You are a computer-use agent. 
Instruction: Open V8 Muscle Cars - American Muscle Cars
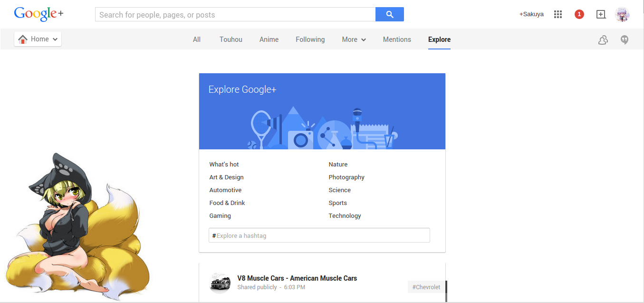[x=297, y=278]
